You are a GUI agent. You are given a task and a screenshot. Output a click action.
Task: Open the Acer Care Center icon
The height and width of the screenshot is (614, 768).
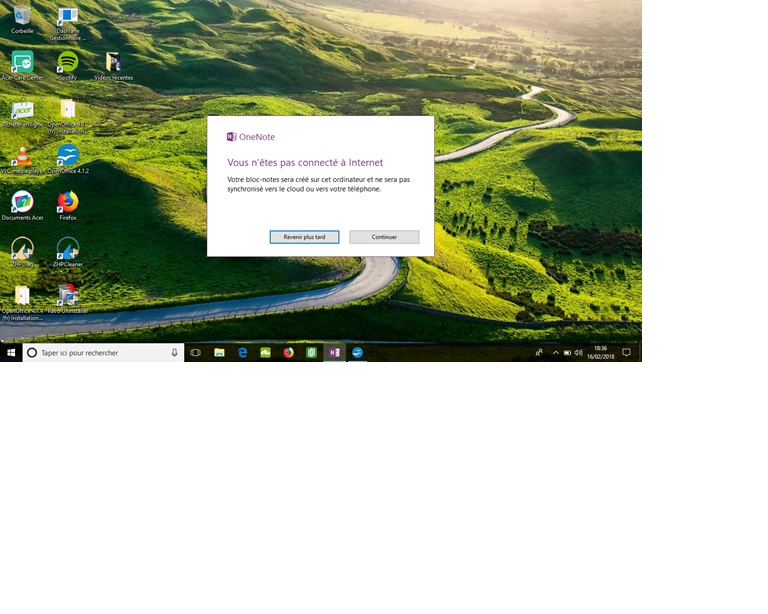22,62
